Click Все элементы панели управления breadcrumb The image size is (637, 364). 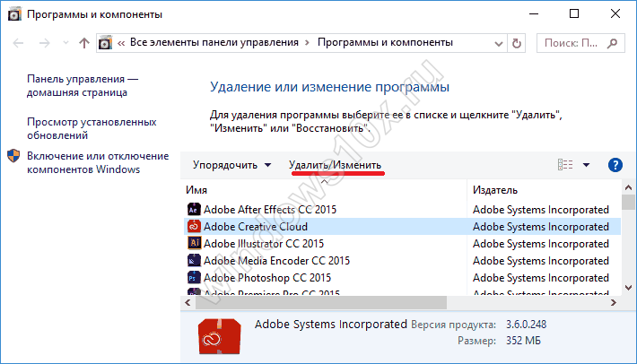coord(214,43)
